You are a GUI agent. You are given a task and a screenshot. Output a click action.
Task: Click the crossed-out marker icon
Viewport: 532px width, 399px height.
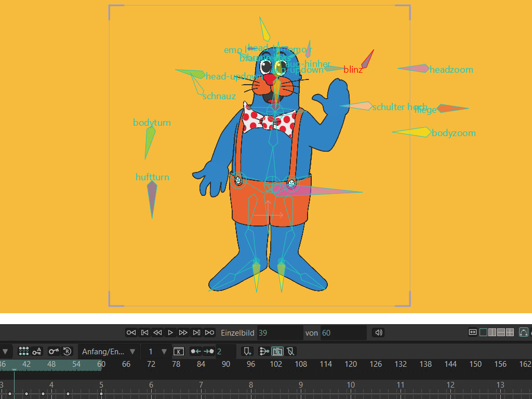290,351
